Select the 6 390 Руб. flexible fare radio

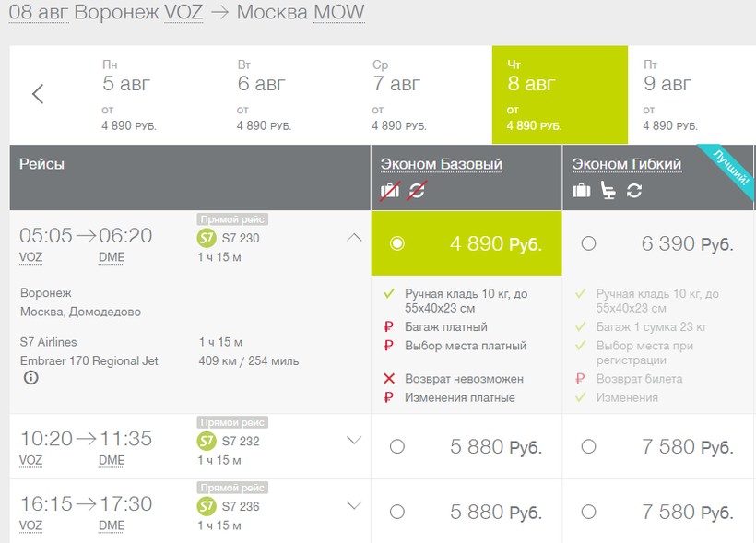[x=588, y=243]
